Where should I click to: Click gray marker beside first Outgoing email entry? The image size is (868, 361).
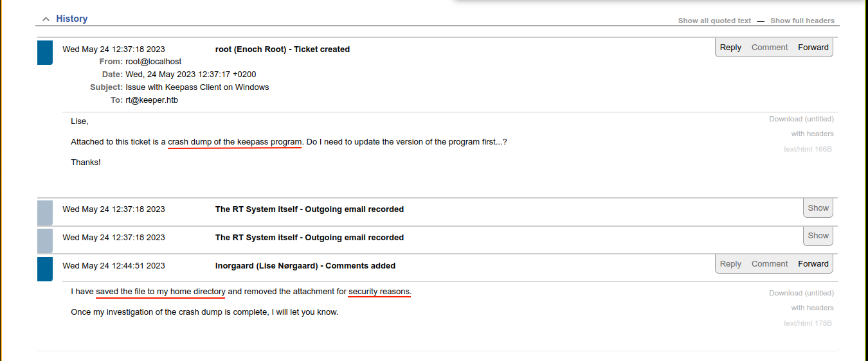coord(45,213)
